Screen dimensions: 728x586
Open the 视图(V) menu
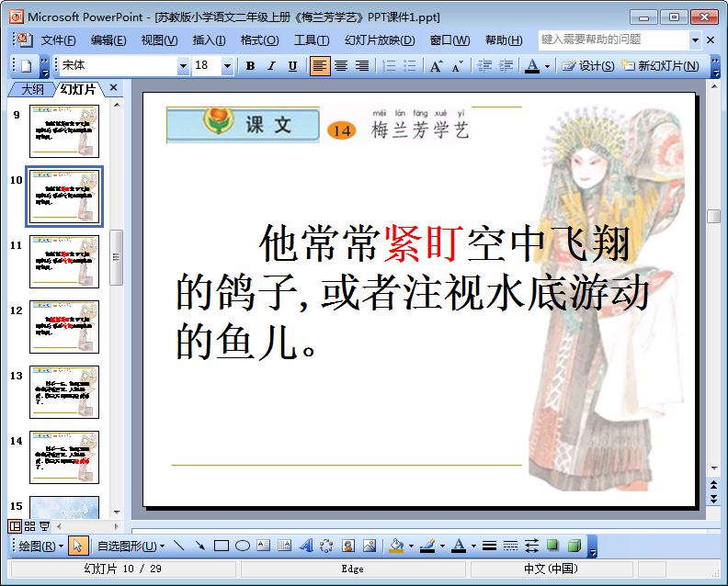click(159, 40)
